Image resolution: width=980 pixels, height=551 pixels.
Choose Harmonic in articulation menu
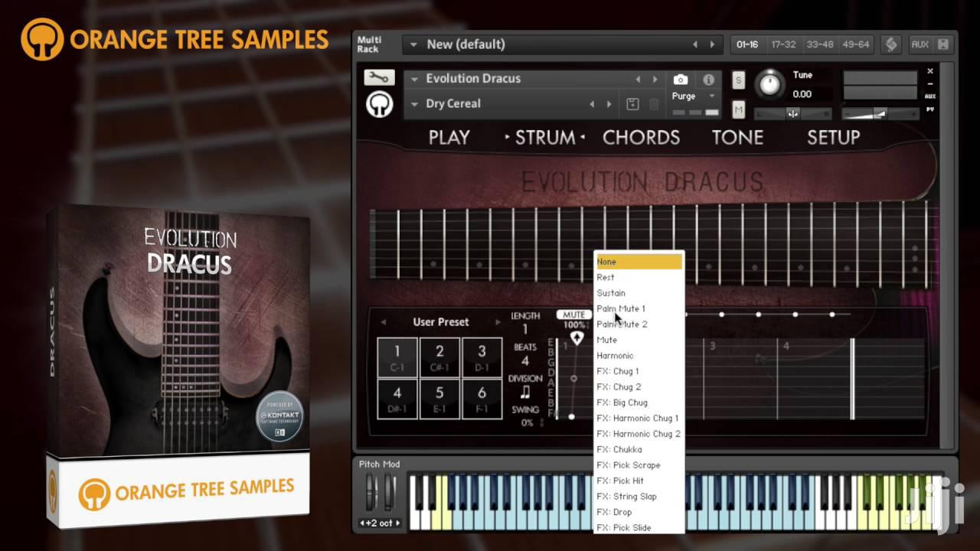click(x=639, y=356)
